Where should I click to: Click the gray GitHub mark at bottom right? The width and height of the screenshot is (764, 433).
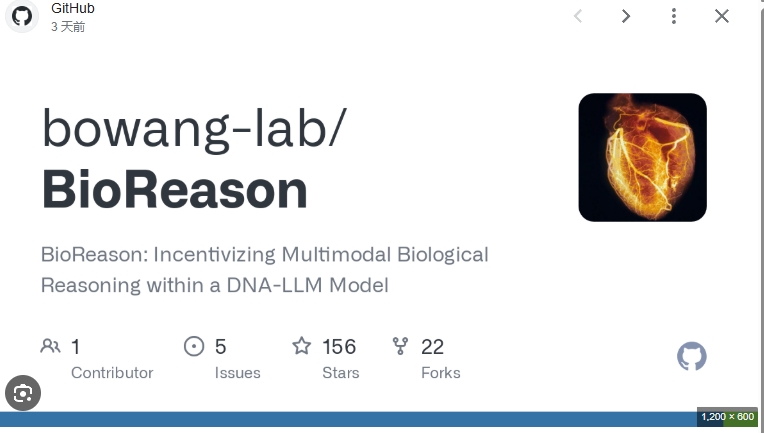pyautogui.click(x=691, y=356)
